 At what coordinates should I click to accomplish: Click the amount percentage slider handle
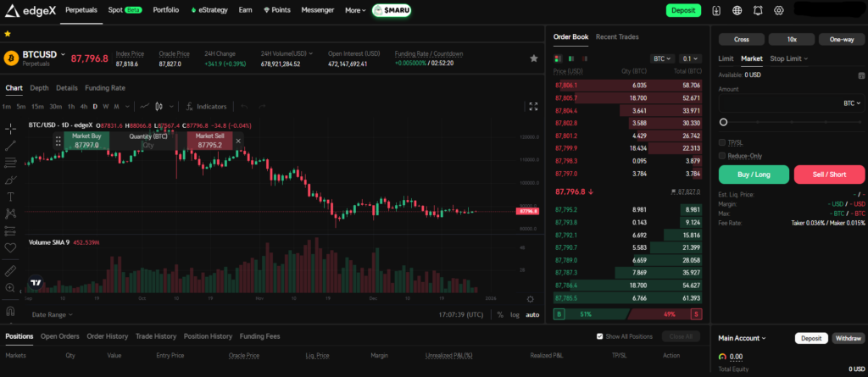point(723,122)
